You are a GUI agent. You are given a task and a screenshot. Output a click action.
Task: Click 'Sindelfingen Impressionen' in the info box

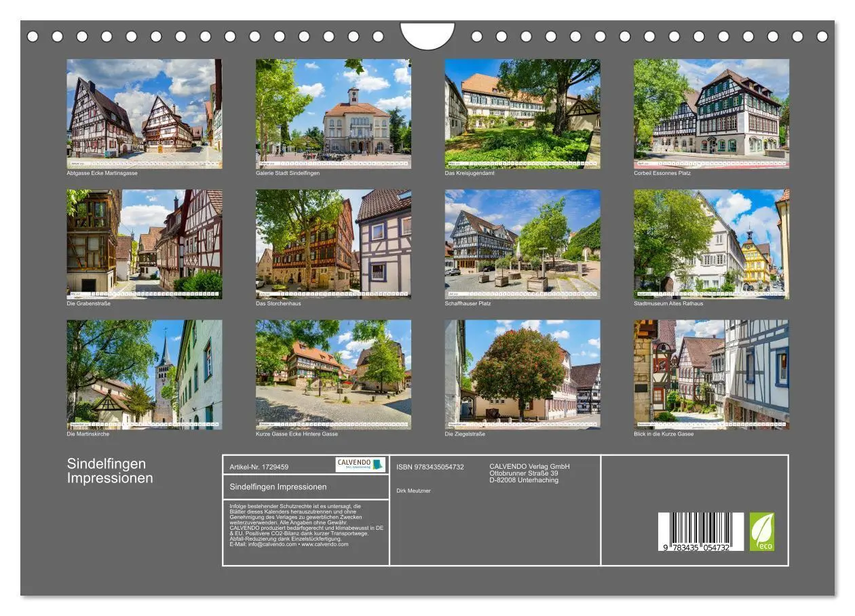pos(278,486)
